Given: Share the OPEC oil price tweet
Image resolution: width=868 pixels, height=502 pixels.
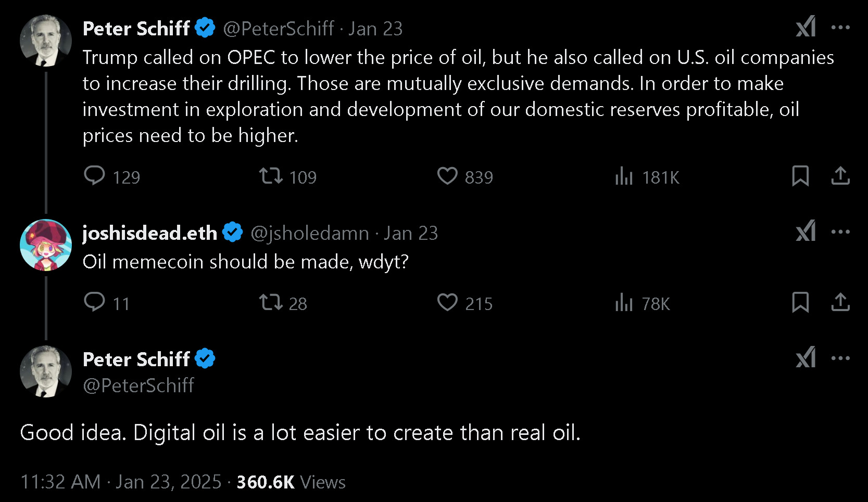Looking at the screenshot, I should click(x=840, y=176).
